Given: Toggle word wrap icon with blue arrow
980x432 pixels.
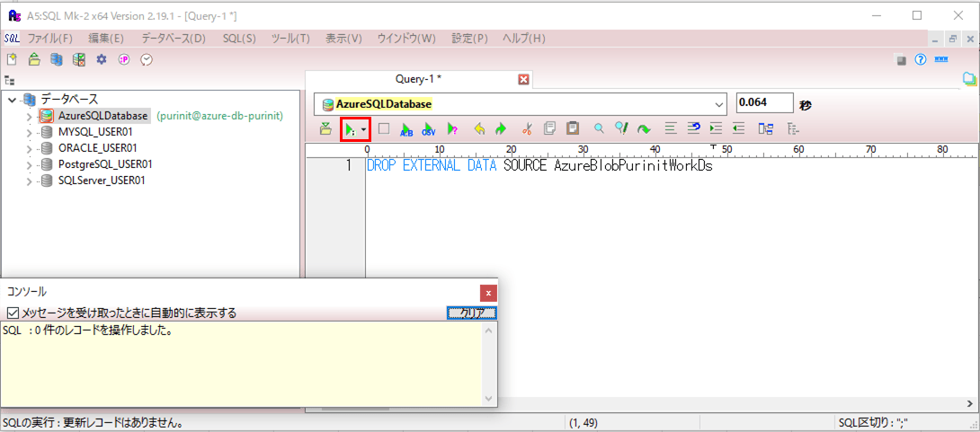Looking at the screenshot, I should (x=693, y=128).
